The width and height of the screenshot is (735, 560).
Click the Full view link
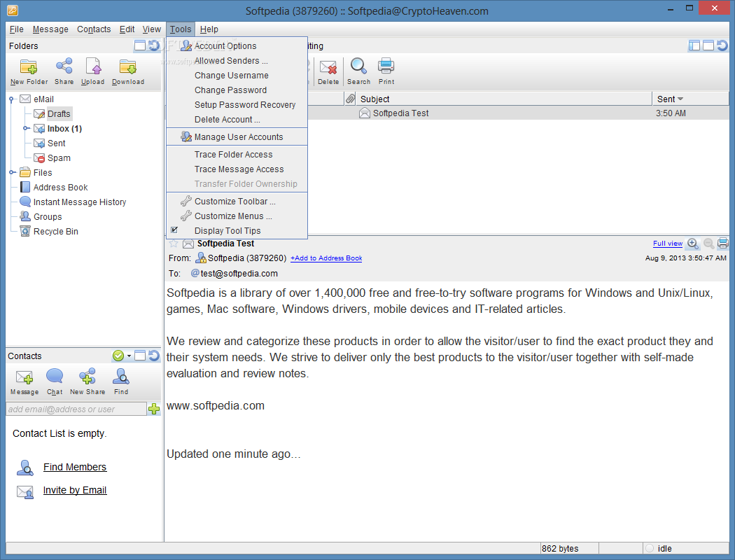[668, 243]
